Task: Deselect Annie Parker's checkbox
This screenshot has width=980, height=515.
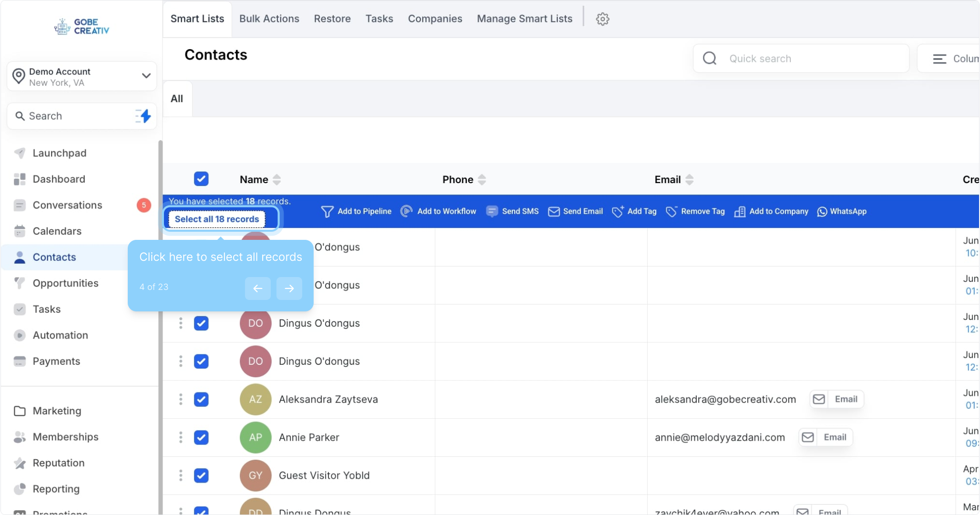Action: tap(201, 437)
